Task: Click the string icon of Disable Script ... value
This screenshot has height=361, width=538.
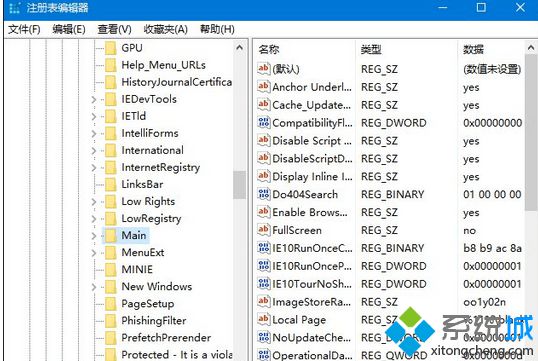Action: [x=264, y=140]
